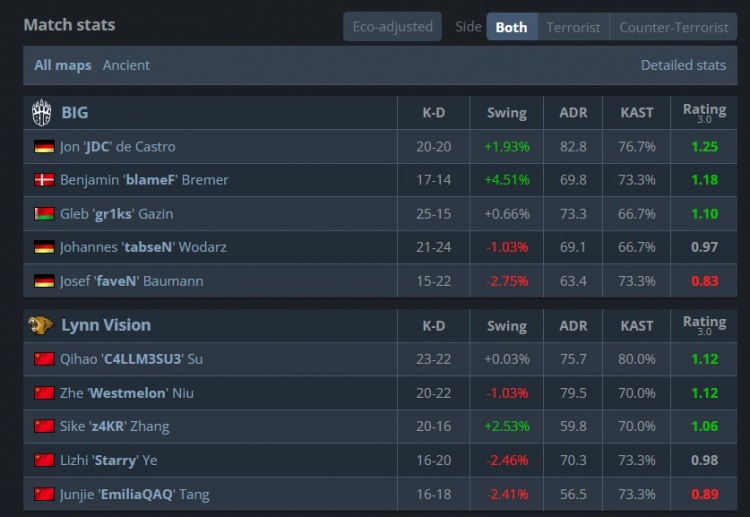The width and height of the screenshot is (750, 517).
Task: Toggle the Eco-adjusted stats button
Action: pos(392,27)
